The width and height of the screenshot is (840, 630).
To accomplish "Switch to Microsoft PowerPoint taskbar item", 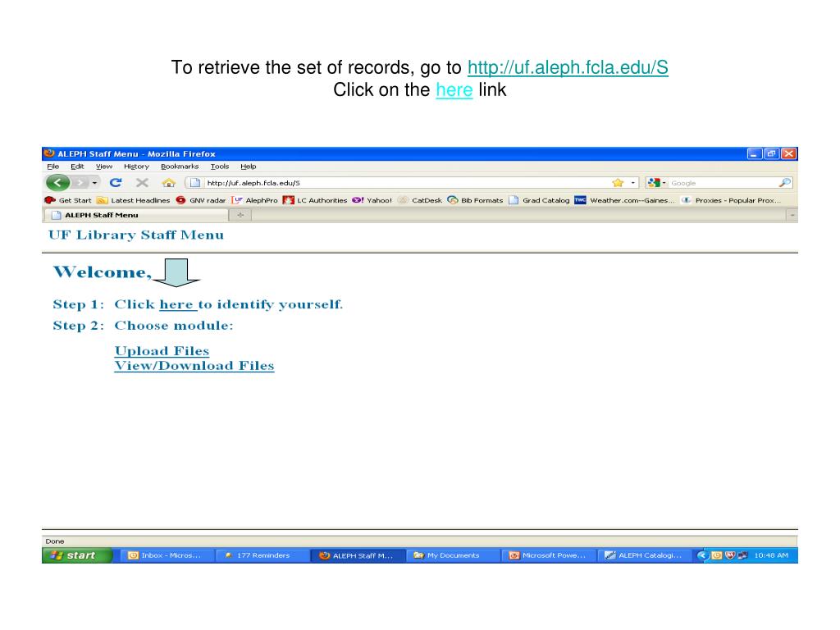I will point(549,555).
